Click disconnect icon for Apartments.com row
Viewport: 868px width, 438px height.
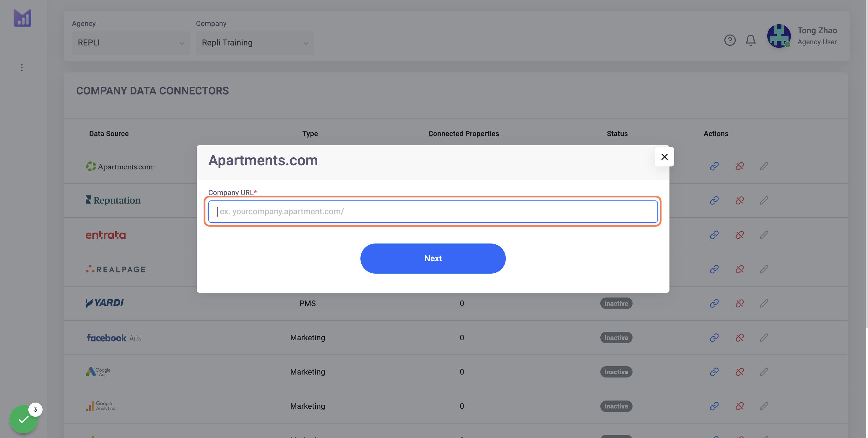pos(739,166)
